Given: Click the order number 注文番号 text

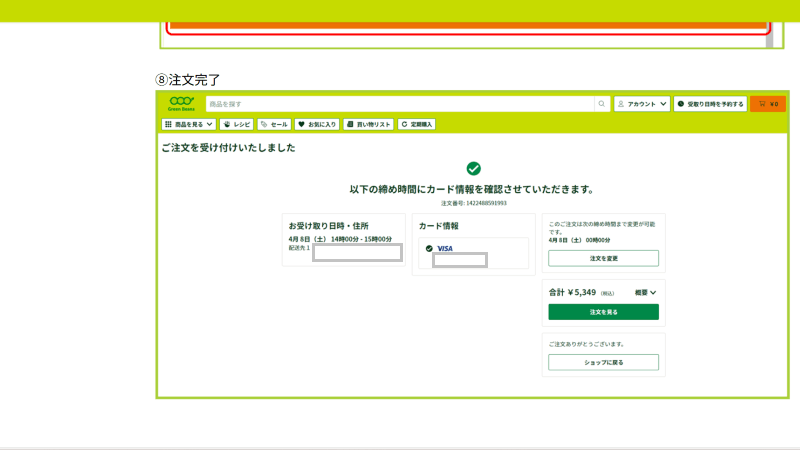Looking at the screenshot, I should coord(473,203).
